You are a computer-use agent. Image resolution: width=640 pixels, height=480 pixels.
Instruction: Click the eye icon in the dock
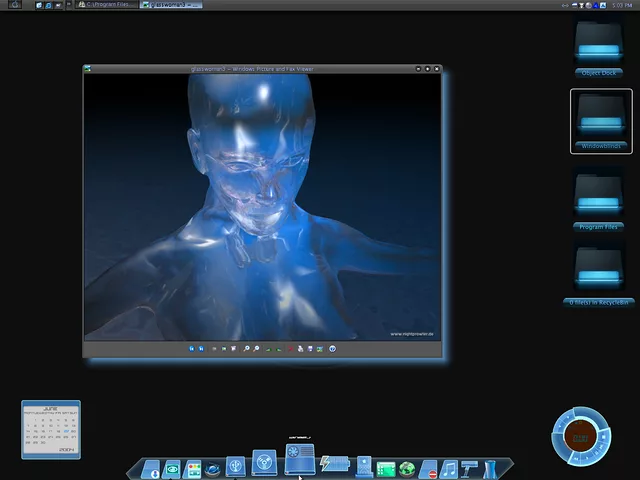point(173,468)
